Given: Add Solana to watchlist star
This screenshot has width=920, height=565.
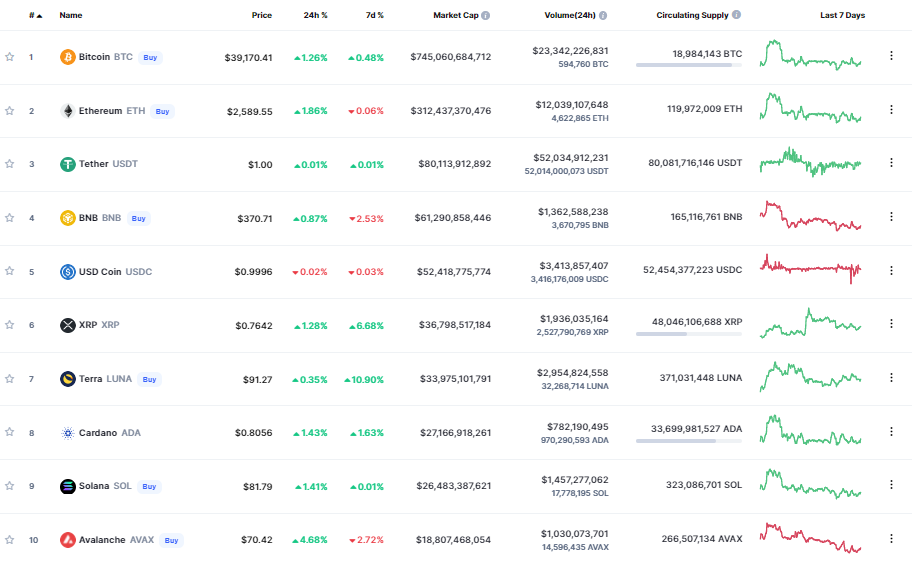Looking at the screenshot, I should tap(9, 486).
